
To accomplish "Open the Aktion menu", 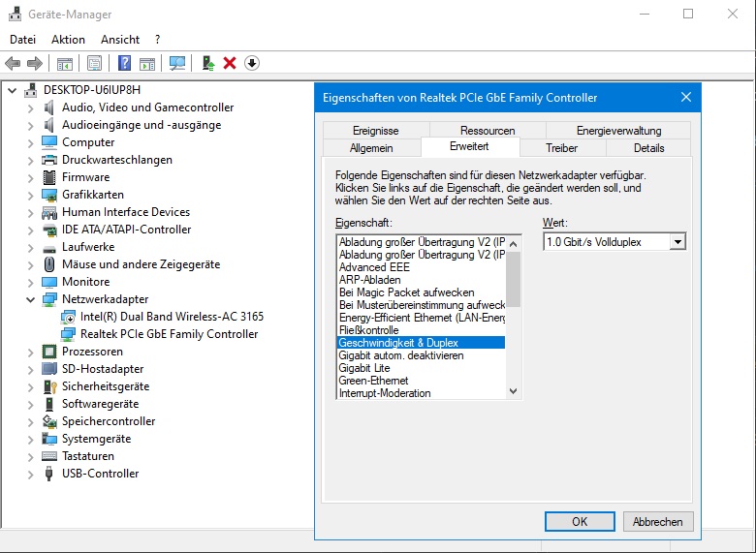I will (x=68, y=40).
